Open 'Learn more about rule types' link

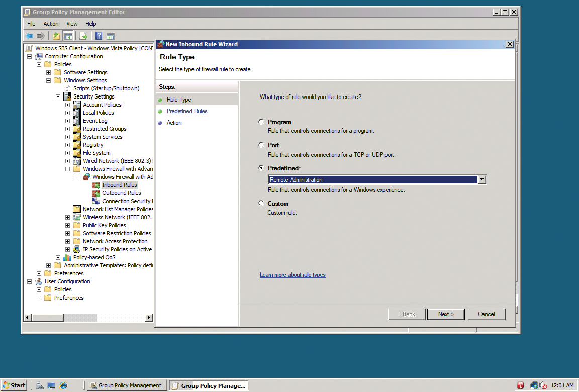(293, 275)
